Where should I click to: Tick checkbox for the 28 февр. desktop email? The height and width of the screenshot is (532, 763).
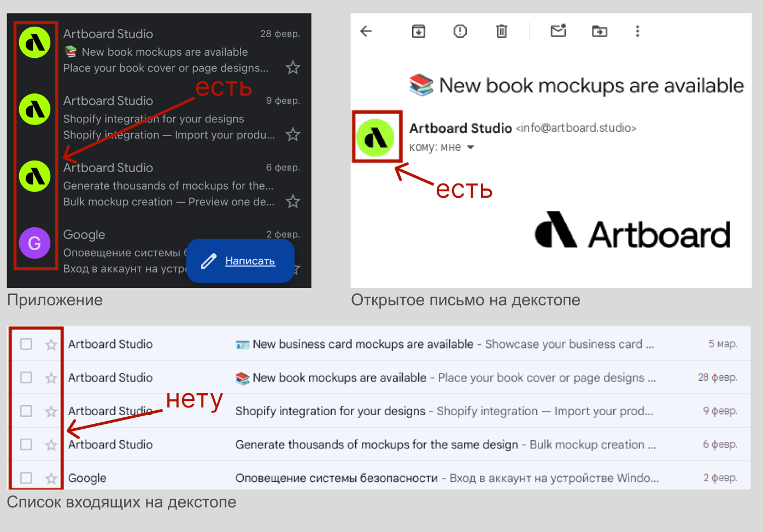coord(26,377)
